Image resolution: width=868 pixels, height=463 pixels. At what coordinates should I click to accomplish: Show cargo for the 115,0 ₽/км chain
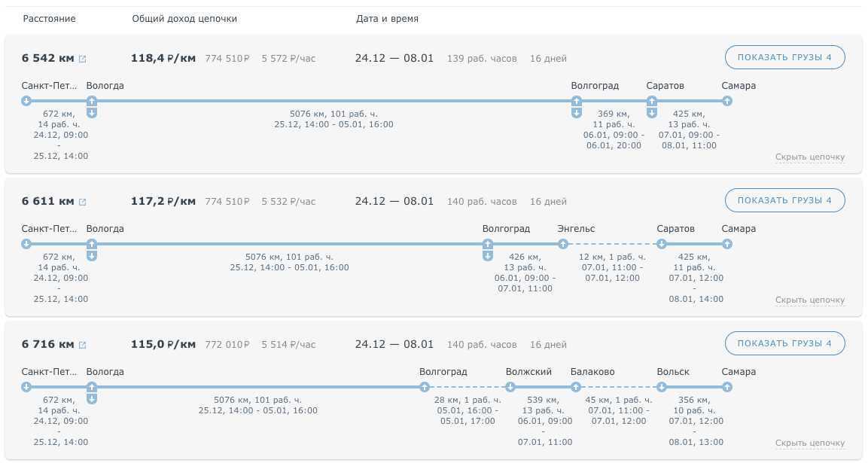pyautogui.click(x=784, y=343)
